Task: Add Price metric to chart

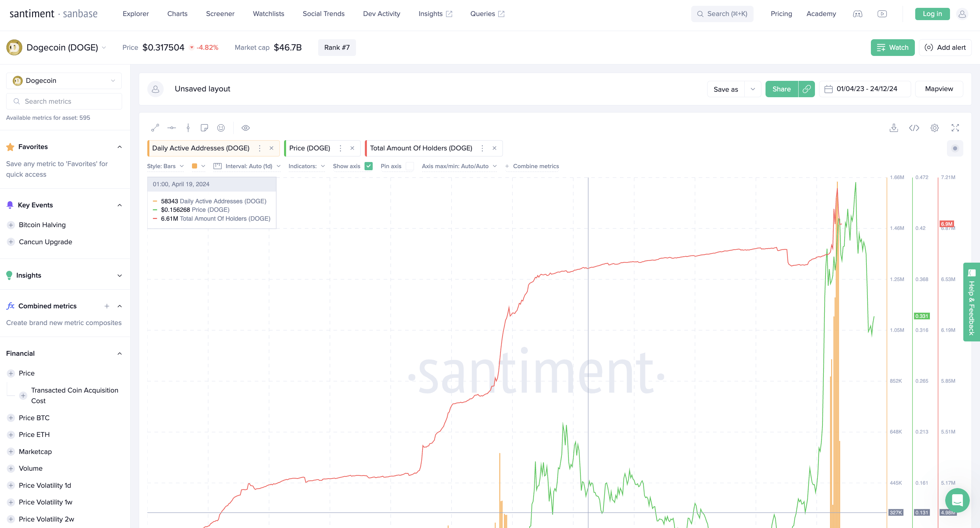Action: [x=11, y=373]
